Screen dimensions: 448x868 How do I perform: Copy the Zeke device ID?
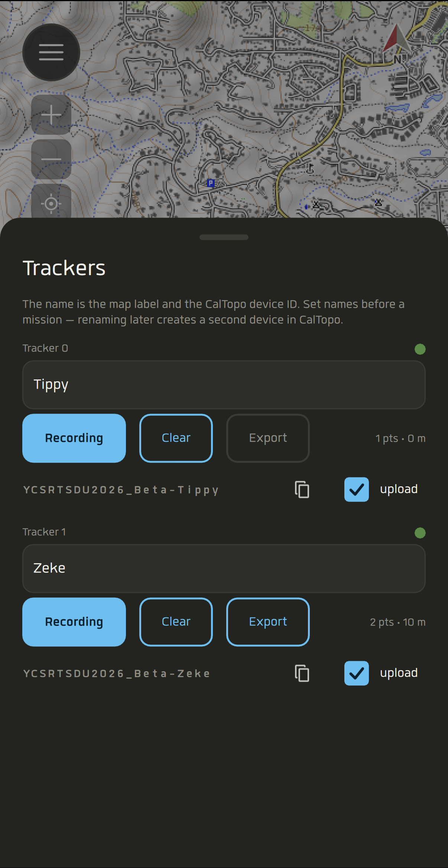coord(302,673)
